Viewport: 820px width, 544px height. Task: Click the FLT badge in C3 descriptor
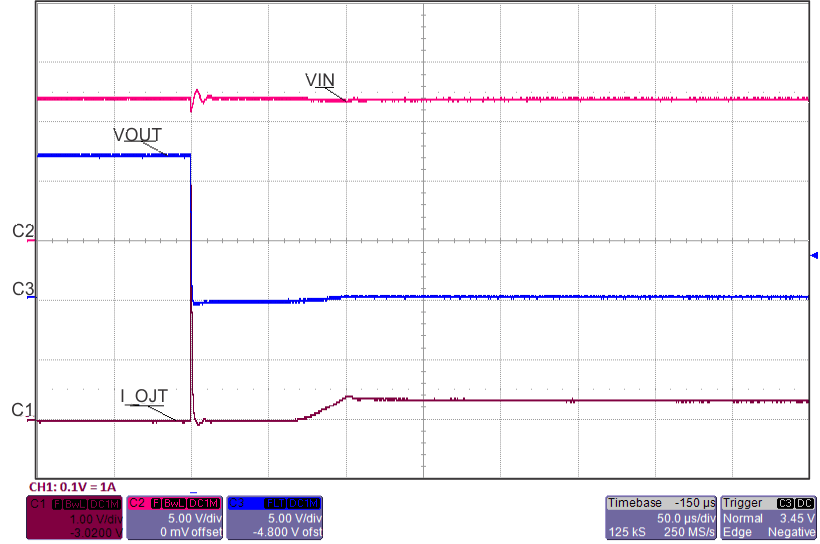tap(275, 503)
